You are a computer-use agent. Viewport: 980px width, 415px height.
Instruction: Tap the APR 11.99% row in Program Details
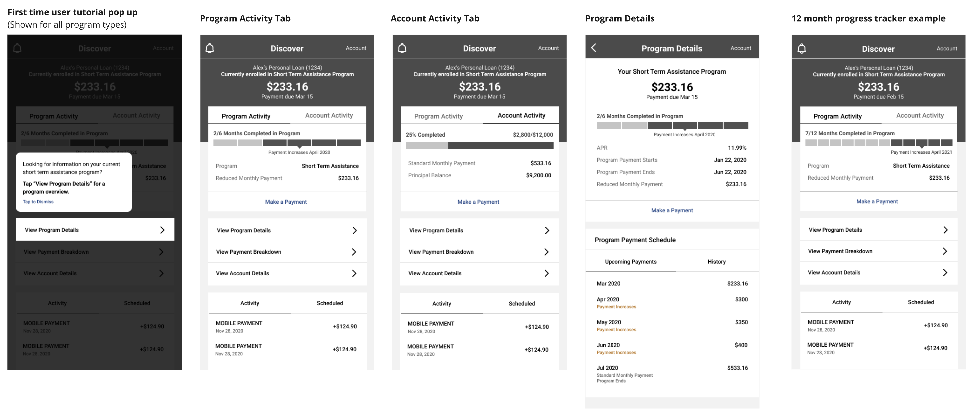coord(671,147)
